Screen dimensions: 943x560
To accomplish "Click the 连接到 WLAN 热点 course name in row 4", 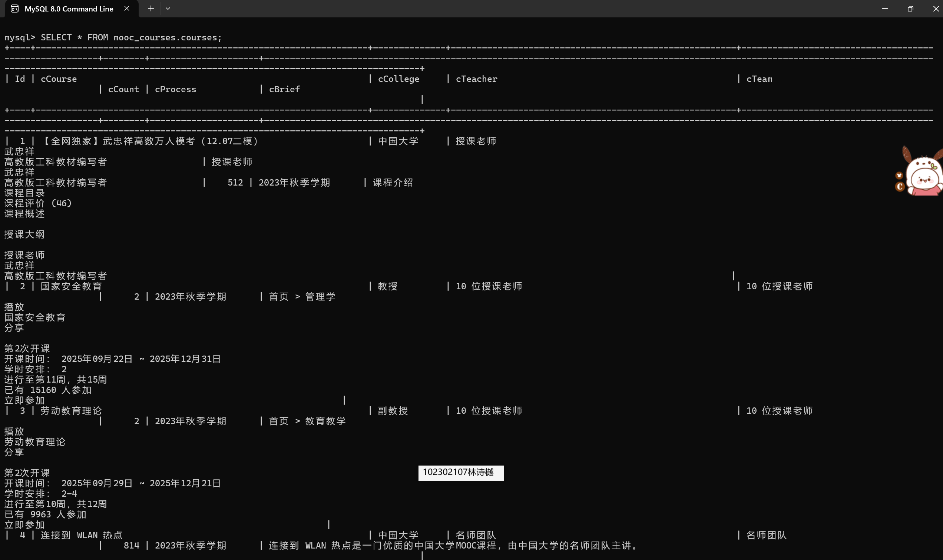I will click(x=81, y=535).
